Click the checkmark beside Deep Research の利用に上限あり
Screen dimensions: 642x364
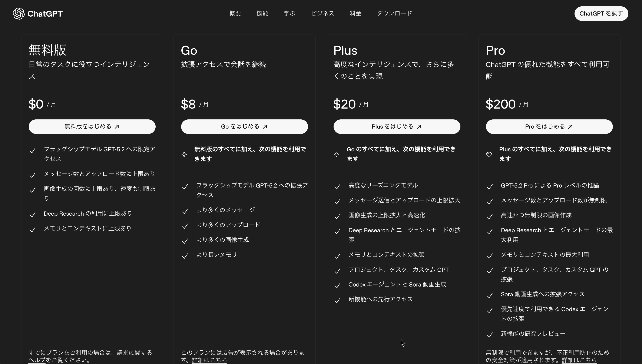tap(33, 215)
